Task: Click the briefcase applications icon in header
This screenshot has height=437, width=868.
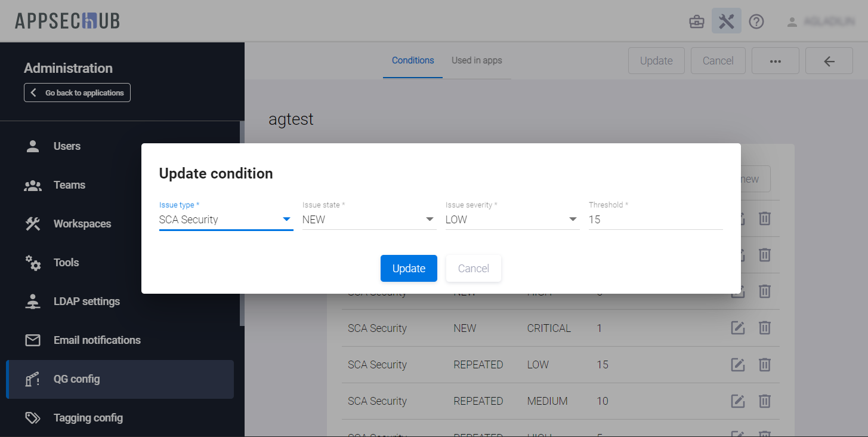Action: pyautogui.click(x=696, y=22)
